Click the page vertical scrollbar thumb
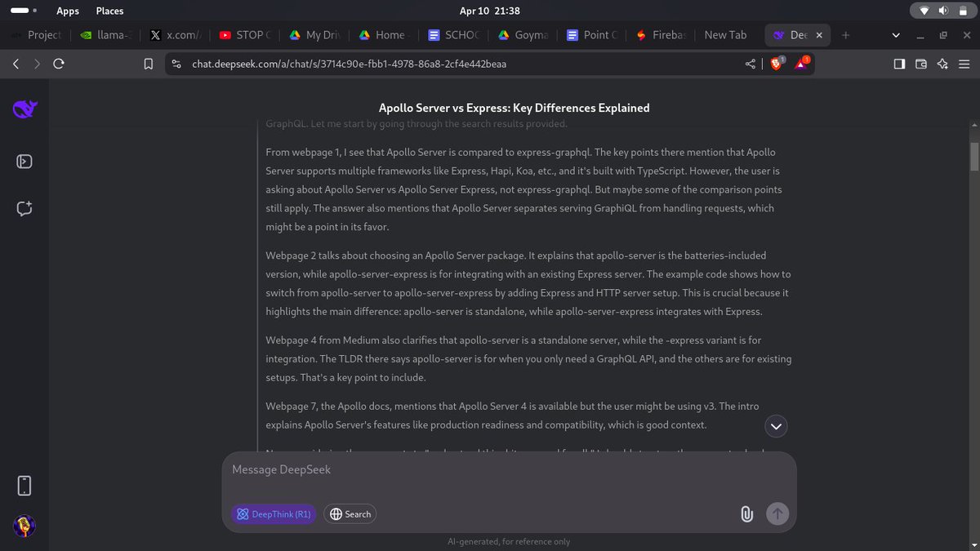Image resolution: width=980 pixels, height=551 pixels. tap(973, 156)
